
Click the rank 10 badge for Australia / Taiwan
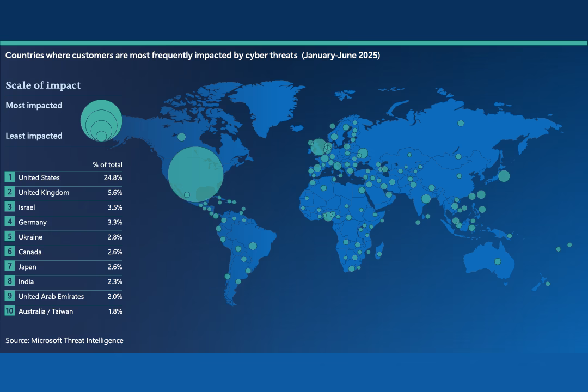(10, 311)
